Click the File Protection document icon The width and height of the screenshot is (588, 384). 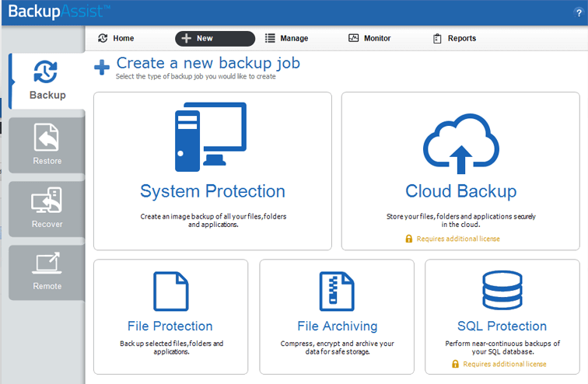(x=170, y=291)
